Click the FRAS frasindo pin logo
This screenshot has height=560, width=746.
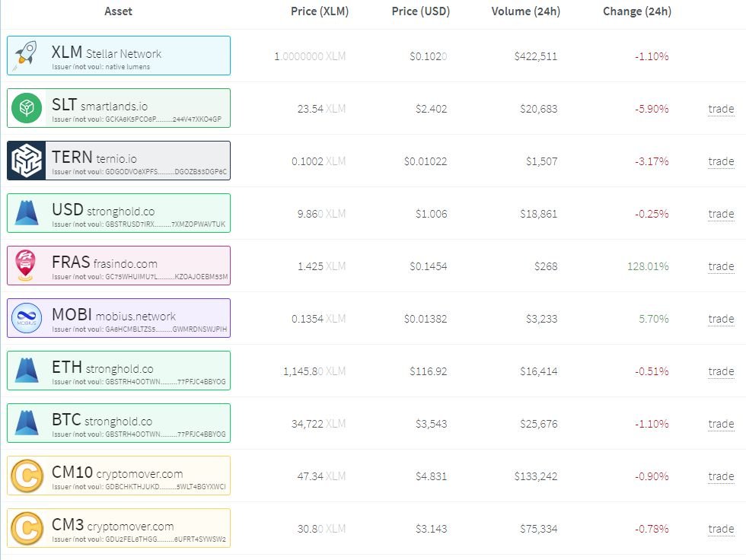click(x=26, y=266)
